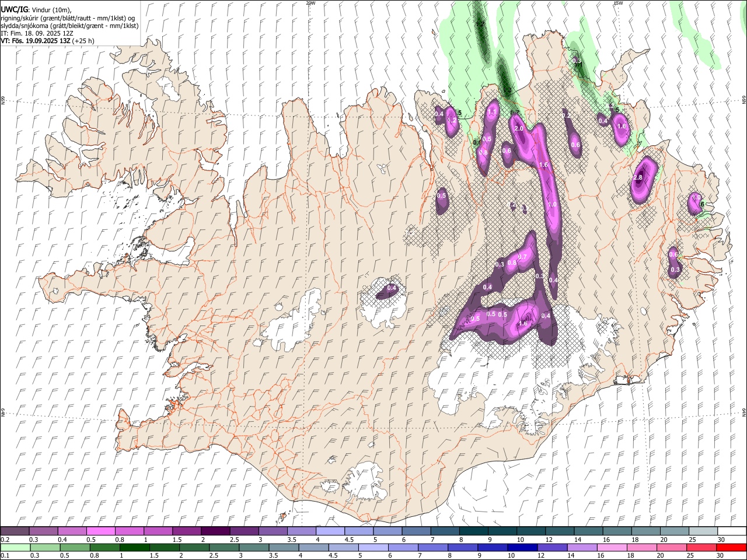Select the pale grey top-row swatch between 25 and 30

pyautogui.click(x=702, y=531)
